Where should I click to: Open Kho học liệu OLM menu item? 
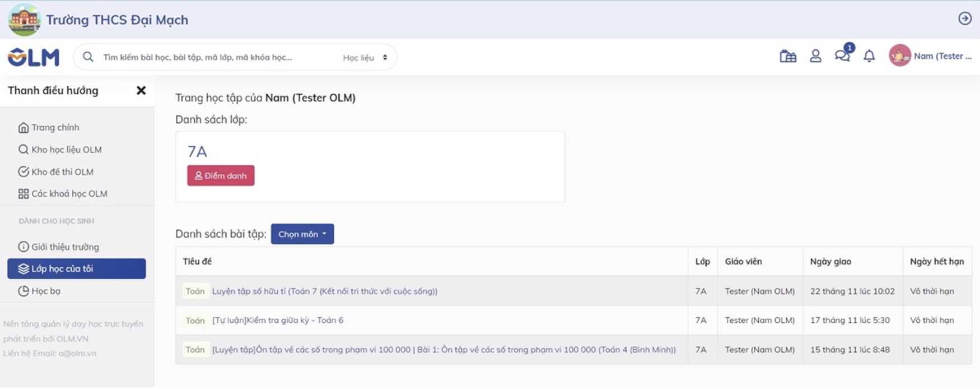point(66,150)
